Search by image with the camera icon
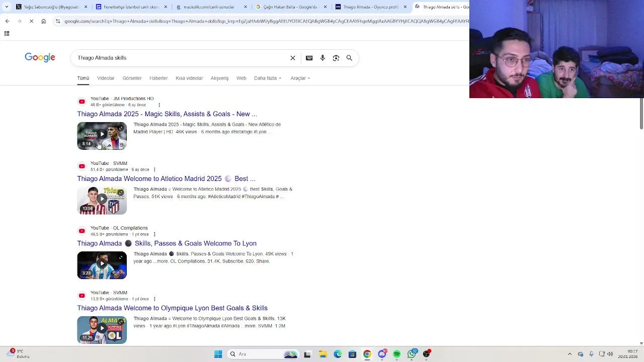Screen dimensions: 644x362 [336, 58]
